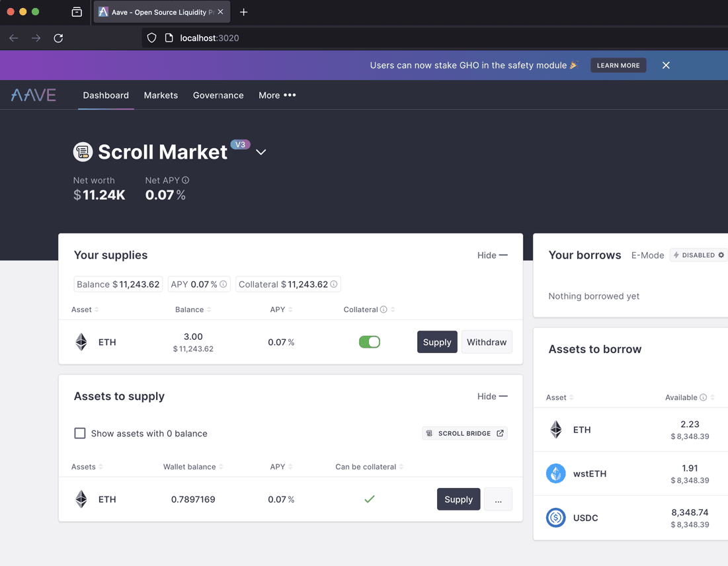Sort borrow list by Asset column

560,397
